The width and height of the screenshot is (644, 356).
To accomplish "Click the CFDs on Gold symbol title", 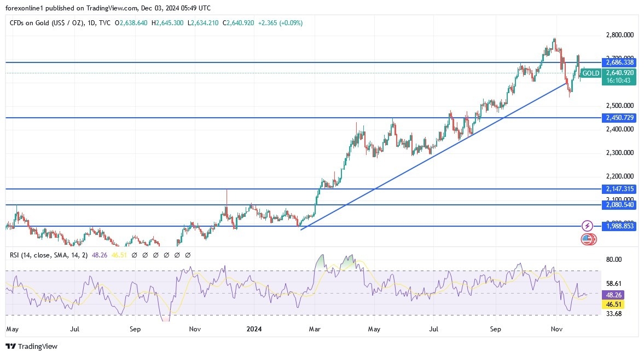I will (x=47, y=23).
